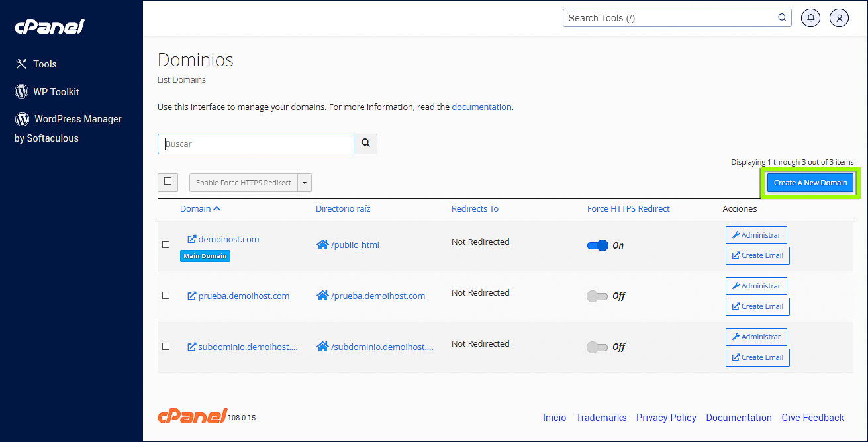Image resolution: width=868 pixels, height=442 pixels.
Task: Click into the Buscar search field
Action: coord(256,144)
